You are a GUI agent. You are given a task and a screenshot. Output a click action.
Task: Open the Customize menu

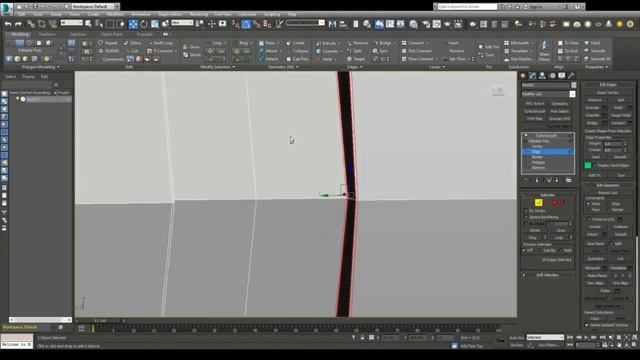[247, 14]
